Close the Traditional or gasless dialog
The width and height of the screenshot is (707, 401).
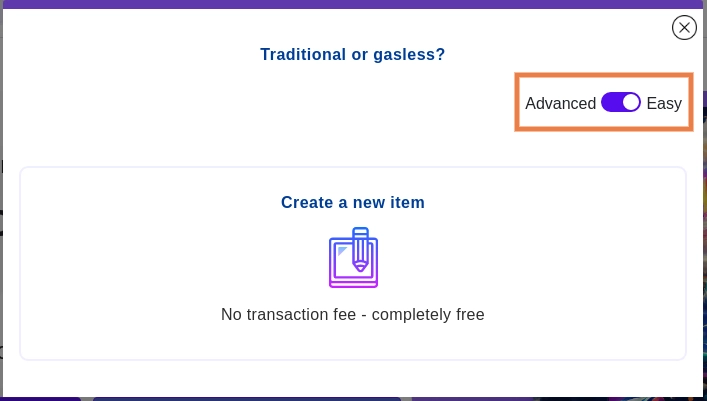(684, 28)
